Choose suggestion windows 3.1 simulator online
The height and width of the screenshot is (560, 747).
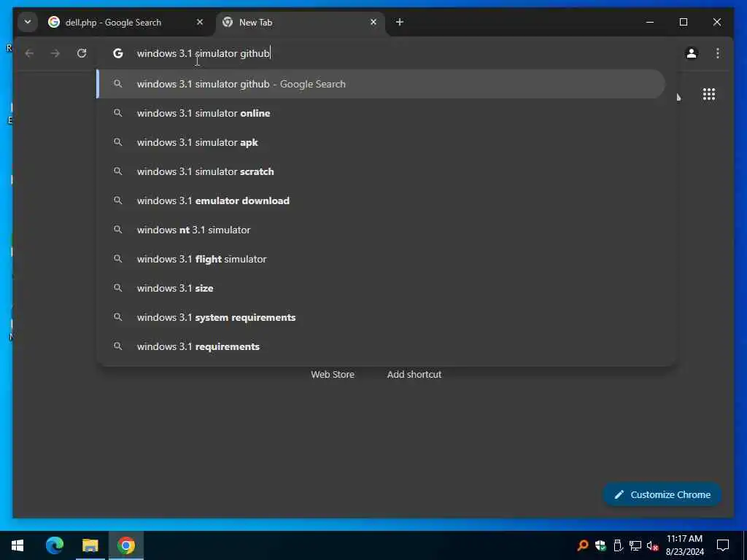tap(381, 113)
